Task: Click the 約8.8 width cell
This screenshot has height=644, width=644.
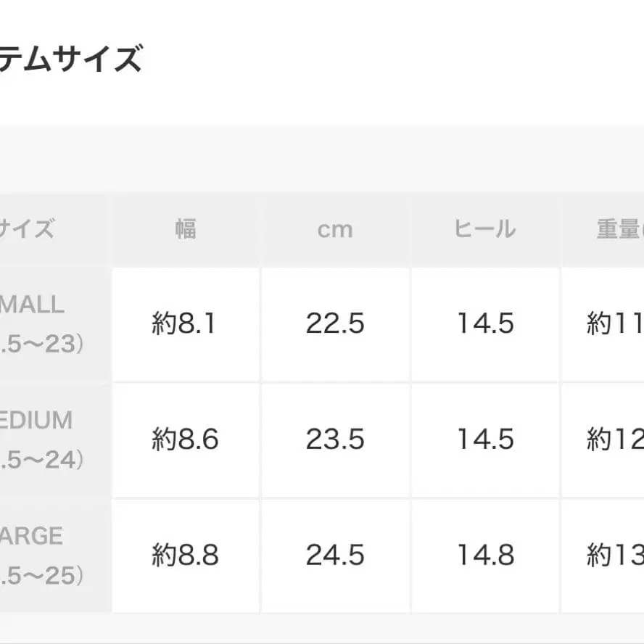Action: pos(185,556)
